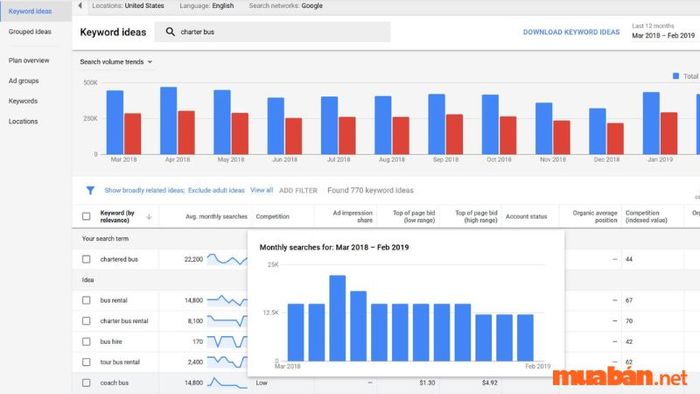Click the sort arrow beside Keyword column
700x394 pixels.
[149, 216]
